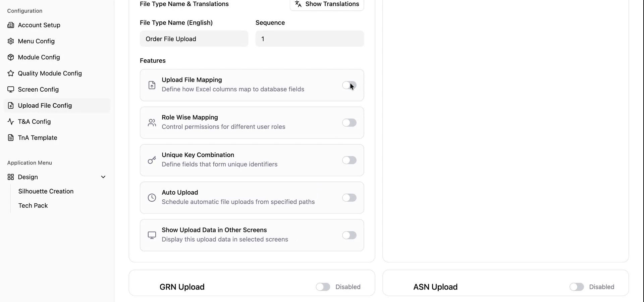The image size is (644, 302).
Task: Open the Silhouette Creation menu item
Action: tap(46, 191)
